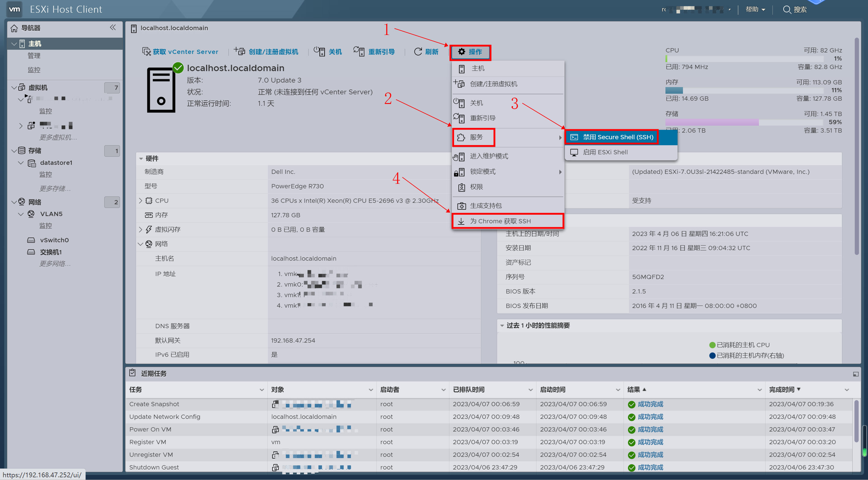Click the Shut down toolbar icon
This screenshot has width=868, height=480.
point(319,51)
